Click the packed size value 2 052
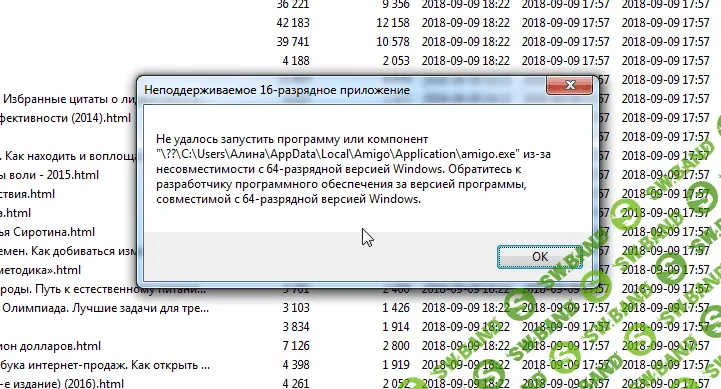Screen dimensions: 721x389 (396, 383)
